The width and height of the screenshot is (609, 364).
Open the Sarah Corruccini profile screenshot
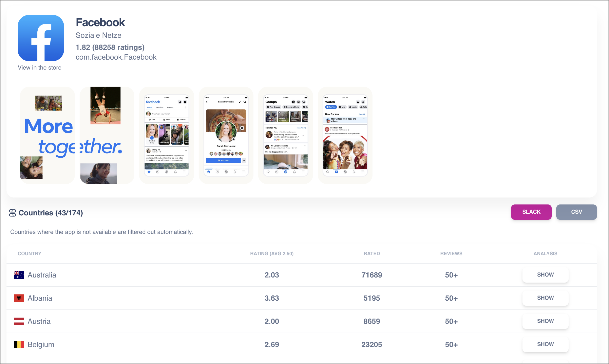point(226,135)
